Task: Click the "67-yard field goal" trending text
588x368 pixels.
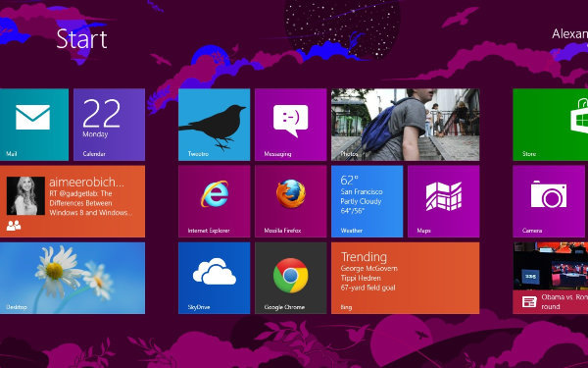Action: (x=367, y=288)
